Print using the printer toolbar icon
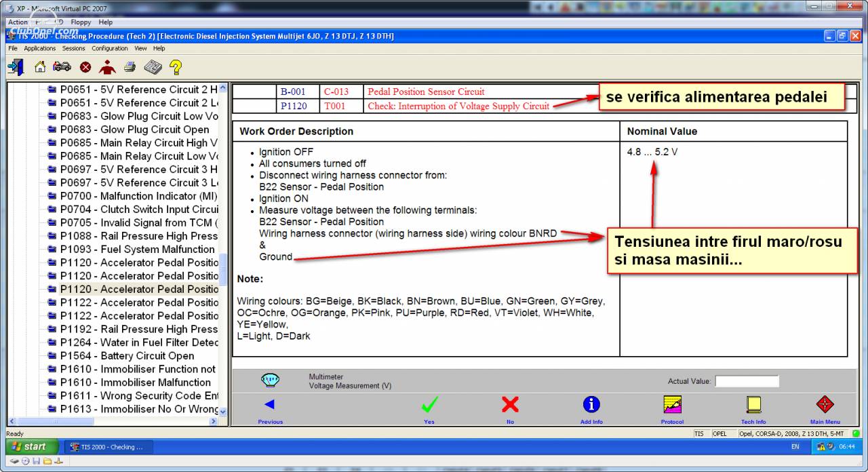The height and width of the screenshot is (472, 868). pos(130,67)
